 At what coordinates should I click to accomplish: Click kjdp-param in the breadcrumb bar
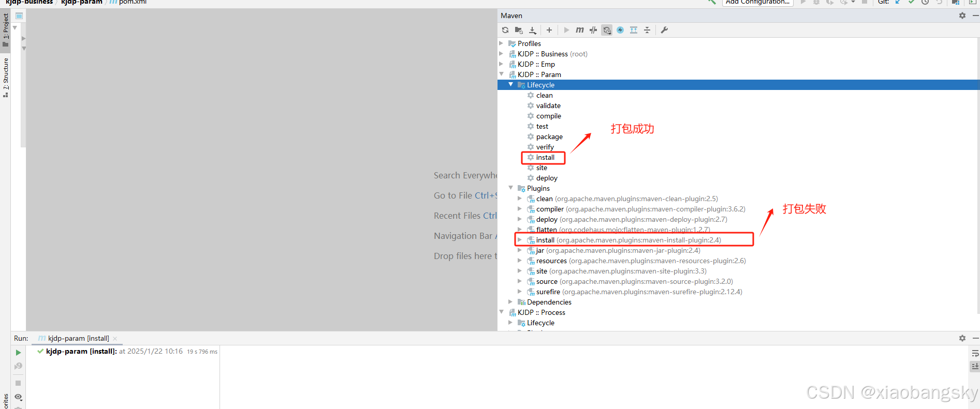coord(81,2)
